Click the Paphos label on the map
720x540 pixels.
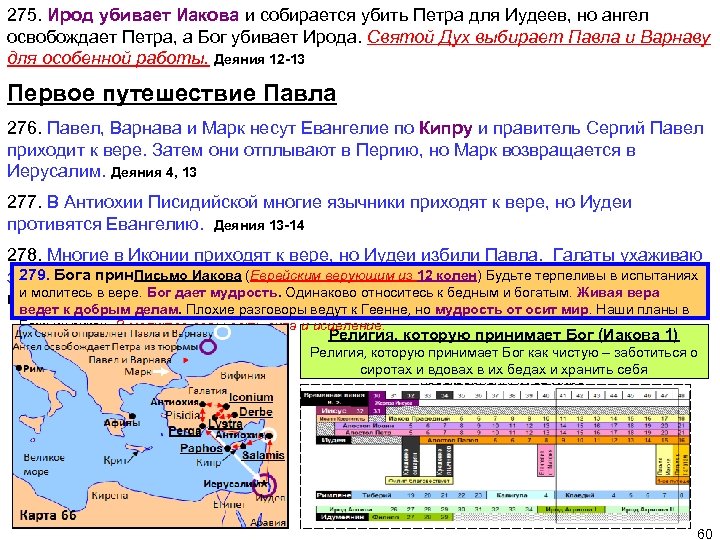click(201, 448)
